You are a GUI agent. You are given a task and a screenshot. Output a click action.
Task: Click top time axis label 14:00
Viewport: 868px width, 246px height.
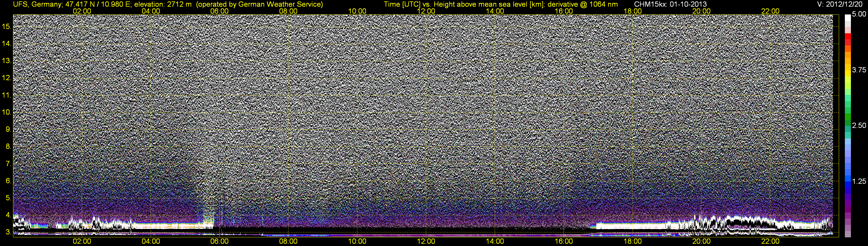pos(495,11)
